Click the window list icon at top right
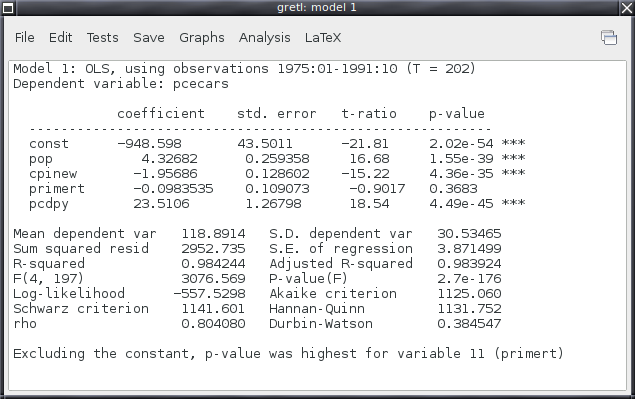Image resolution: width=635 pixels, height=399 pixels. [x=609, y=38]
